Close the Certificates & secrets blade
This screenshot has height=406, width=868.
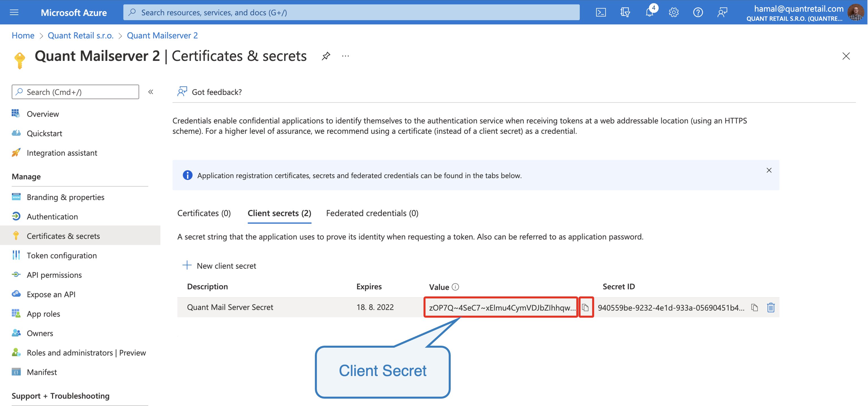click(x=846, y=56)
